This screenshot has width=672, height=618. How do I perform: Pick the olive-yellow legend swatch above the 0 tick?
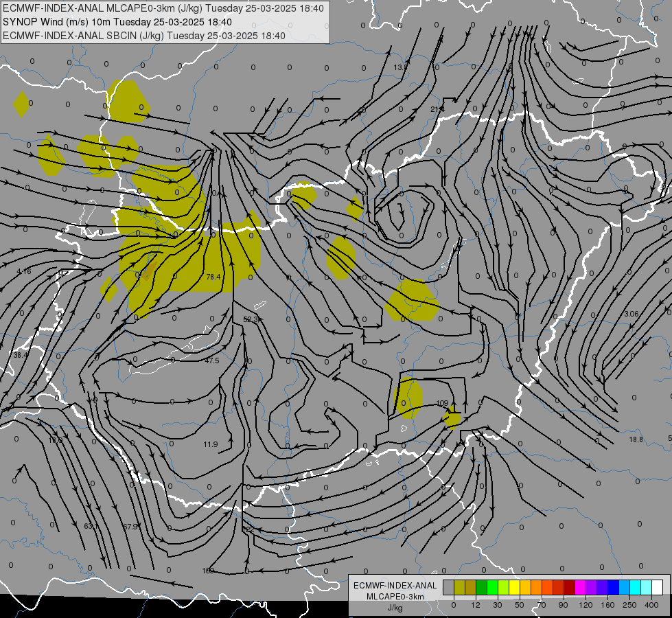point(459,587)
